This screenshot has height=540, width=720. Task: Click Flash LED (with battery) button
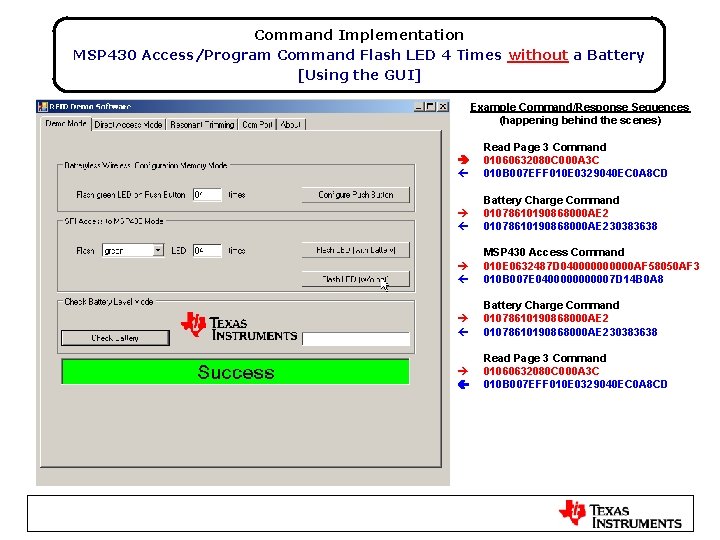pyautogui.click(x=355, y=250)
